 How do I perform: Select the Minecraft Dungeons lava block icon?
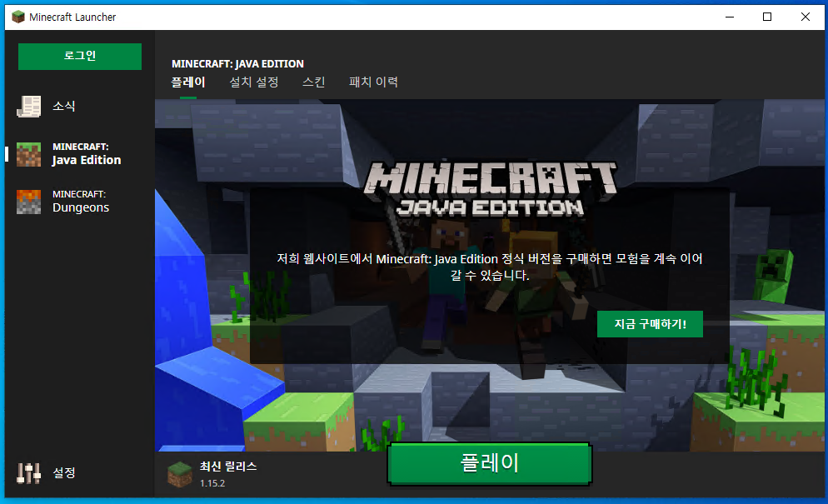(x=28, y=202)
